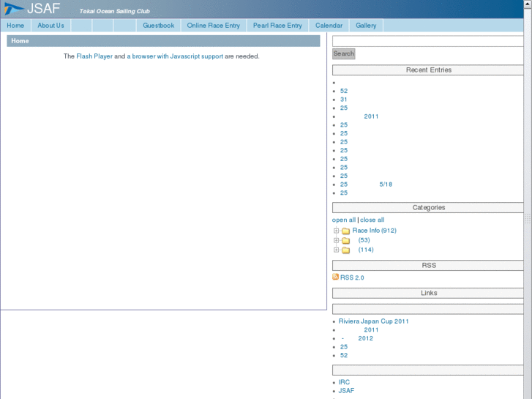This screenshot has height=399, width=532.
Task: Select the Pearl Race Entry tab
Action: pos(277,26)
